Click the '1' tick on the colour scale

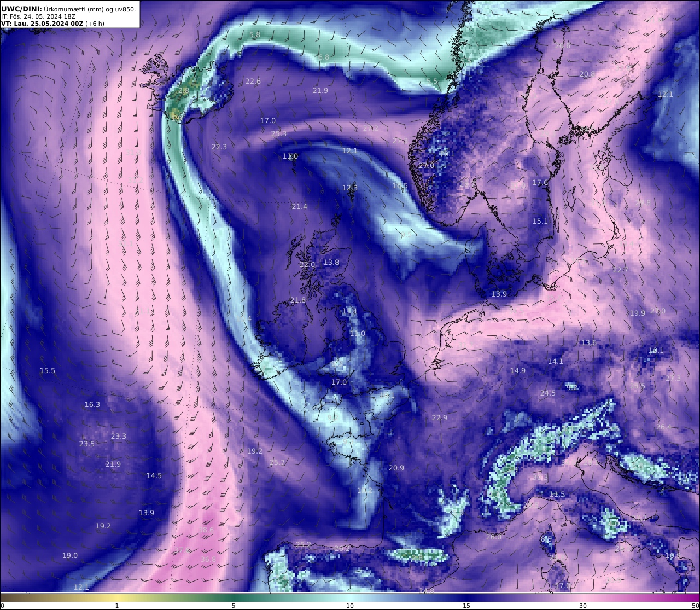coord(117,606)
